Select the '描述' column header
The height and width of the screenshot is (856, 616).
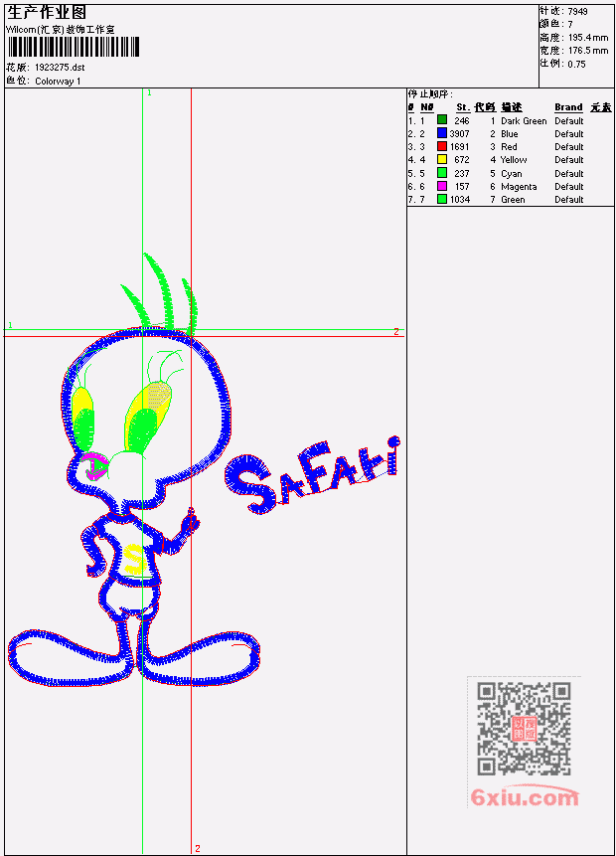pos(512,107)
